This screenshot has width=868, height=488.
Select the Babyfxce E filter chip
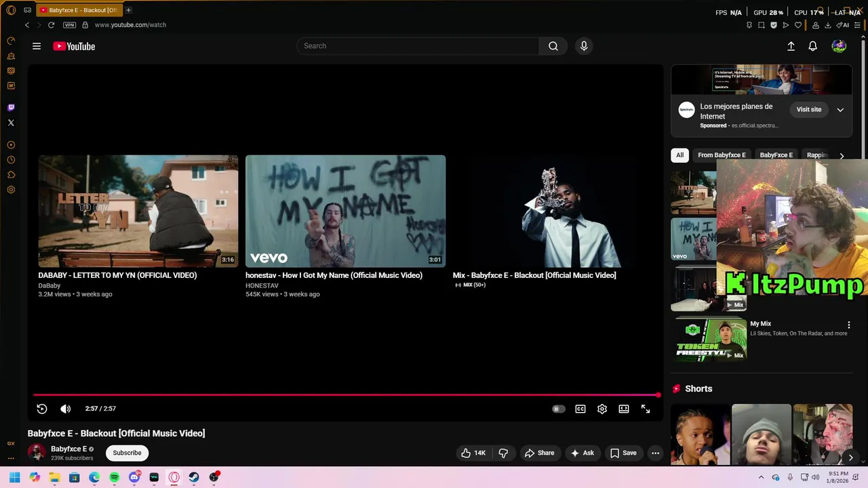click(776, 155)
